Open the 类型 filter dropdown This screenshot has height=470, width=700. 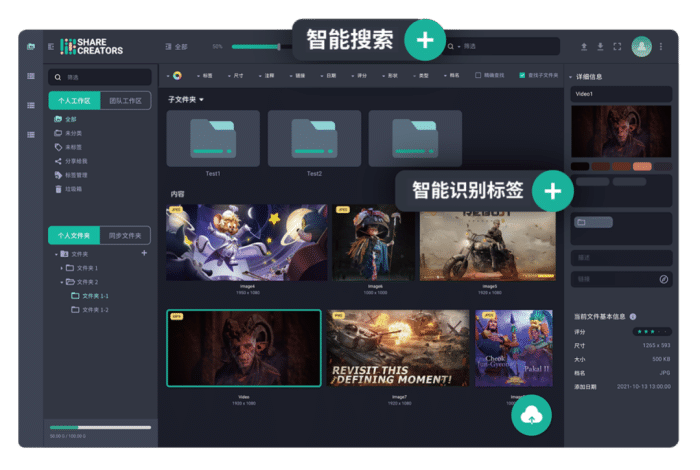421,75
